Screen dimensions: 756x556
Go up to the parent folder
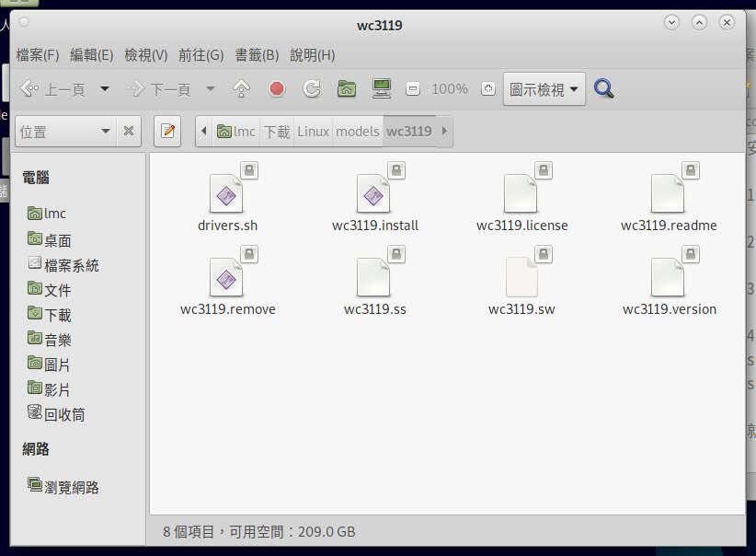pos(242,88)
